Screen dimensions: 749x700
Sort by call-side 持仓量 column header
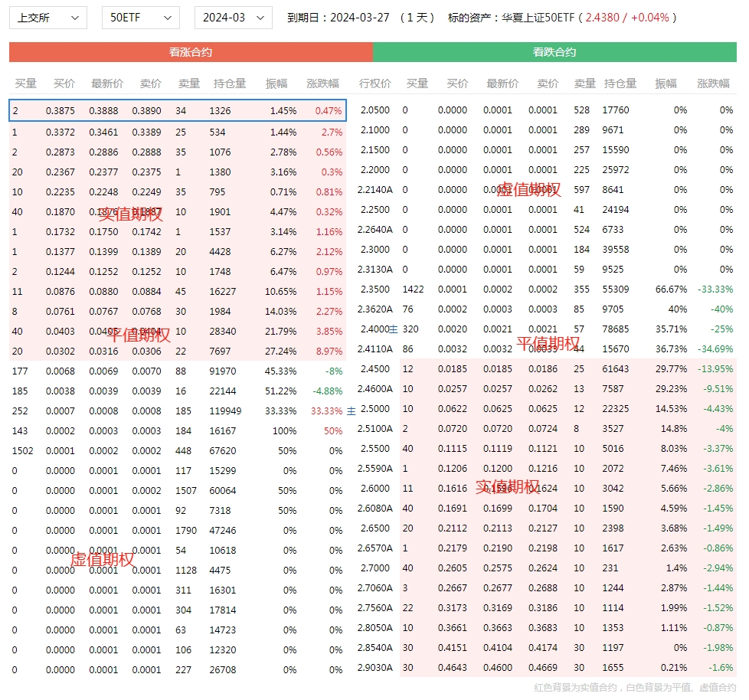coord(229,83)
